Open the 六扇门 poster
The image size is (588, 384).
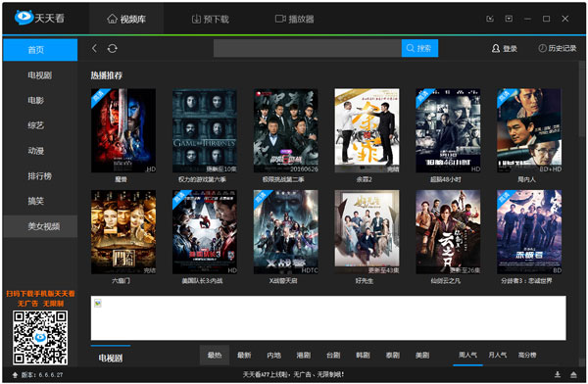coord(123,232)
